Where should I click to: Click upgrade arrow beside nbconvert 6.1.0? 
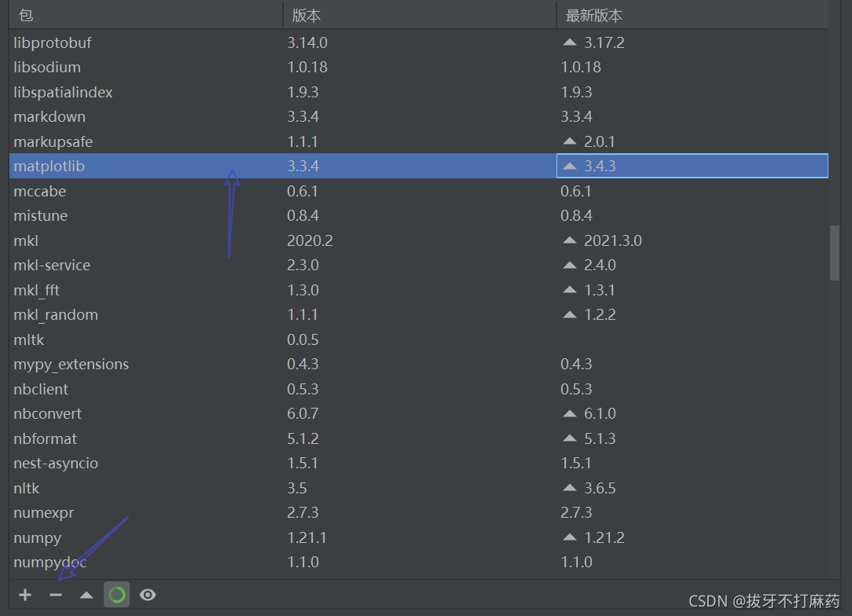pos(569,413)
